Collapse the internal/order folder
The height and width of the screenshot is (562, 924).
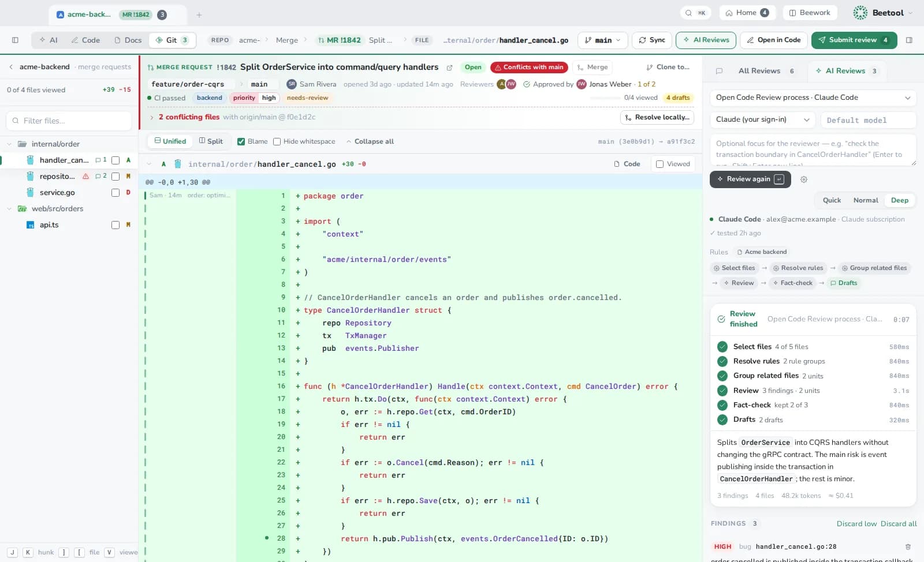(9, 144)
